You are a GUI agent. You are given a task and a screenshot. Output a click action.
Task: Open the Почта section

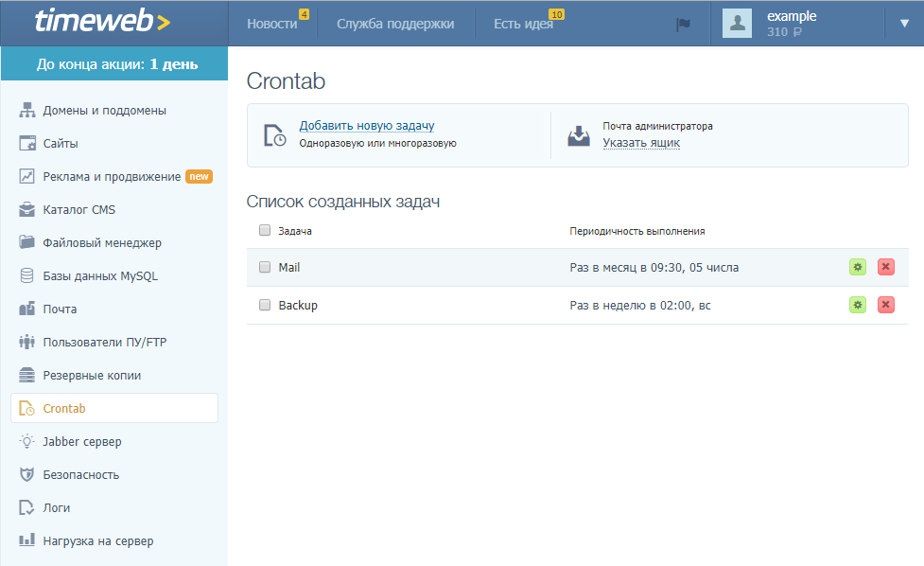[67, 309]
